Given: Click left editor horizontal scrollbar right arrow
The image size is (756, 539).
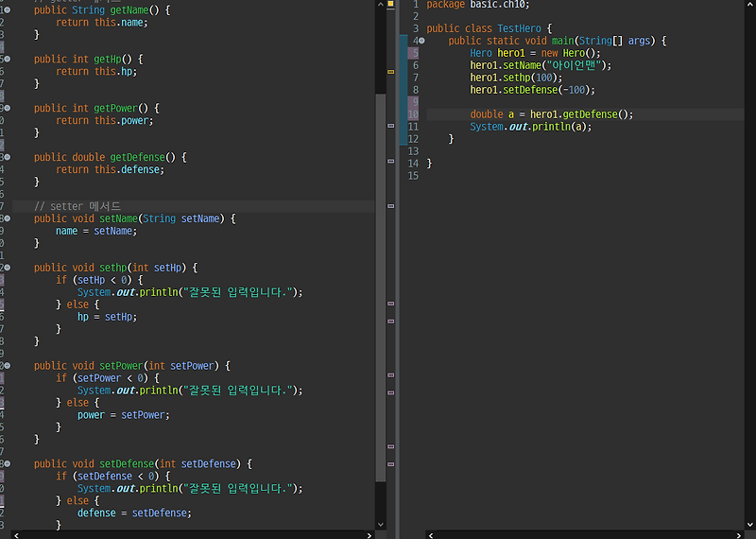Looking at the screenshot, I should coord(369,535).
